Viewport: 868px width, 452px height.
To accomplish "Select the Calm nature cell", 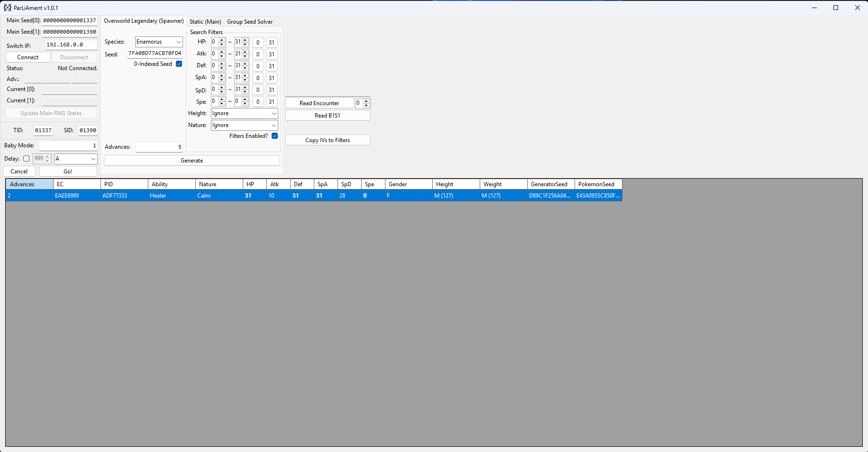I will (x=219, y=195).
